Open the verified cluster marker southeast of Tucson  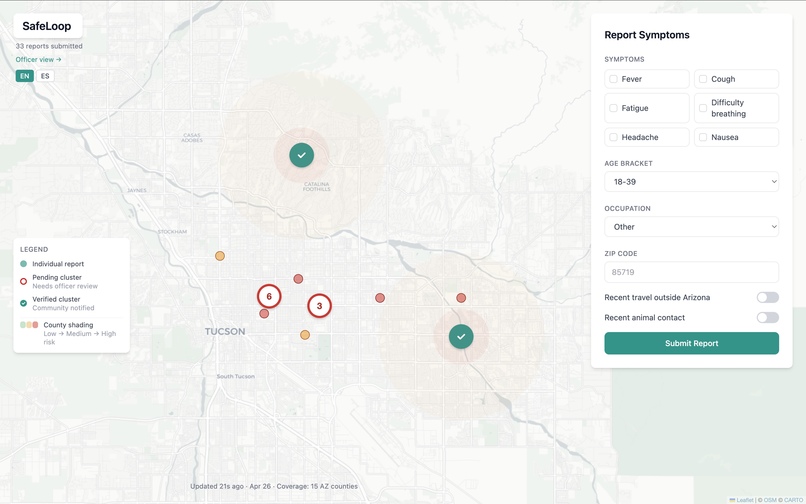[x=461, y=336]
